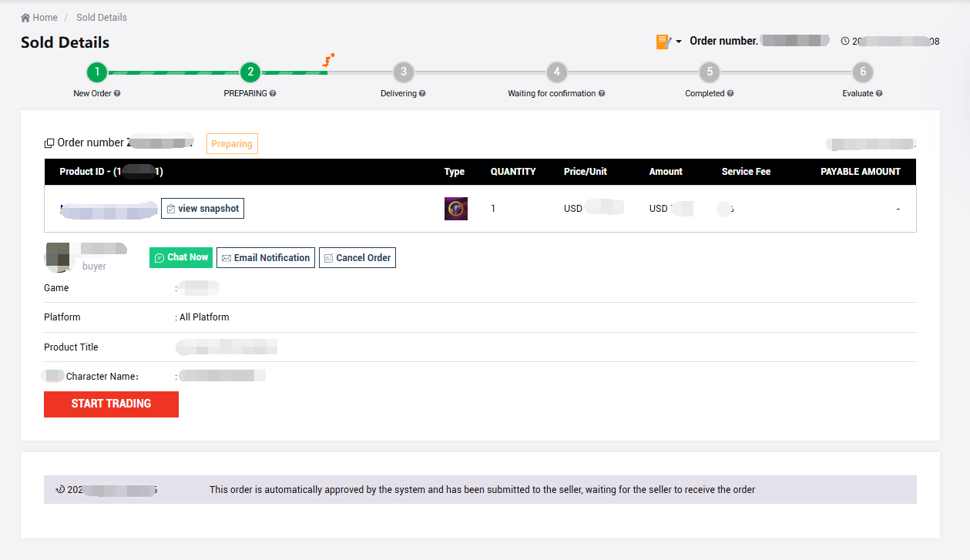The height and width of the screenshot is (560, 970).
Task: Copy order number using copy icon
Action: click(x=49, y=143)
